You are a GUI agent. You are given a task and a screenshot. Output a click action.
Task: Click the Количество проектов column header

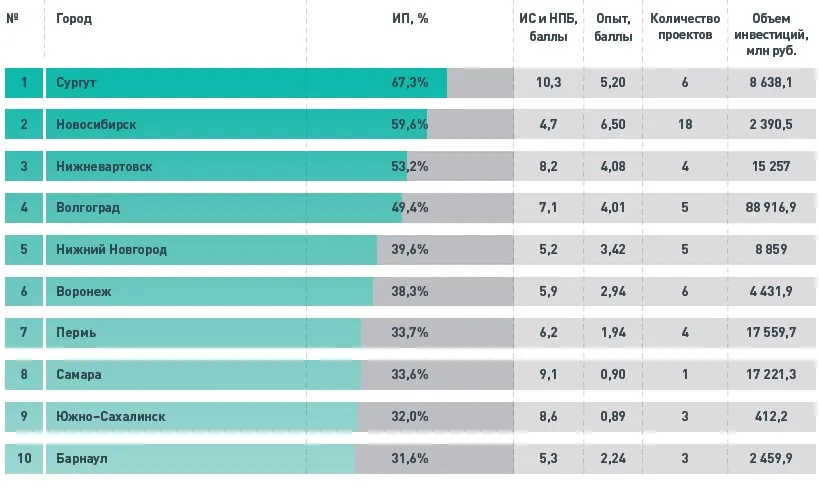coord(685,27)
